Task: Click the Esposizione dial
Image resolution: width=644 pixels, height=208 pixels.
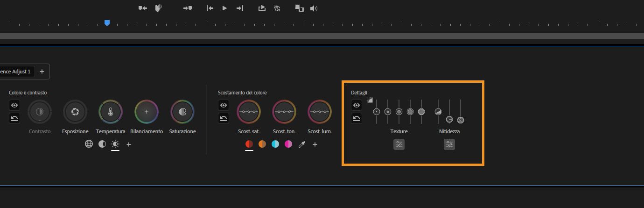Action: pyautogui.click(x=75, y=112)
